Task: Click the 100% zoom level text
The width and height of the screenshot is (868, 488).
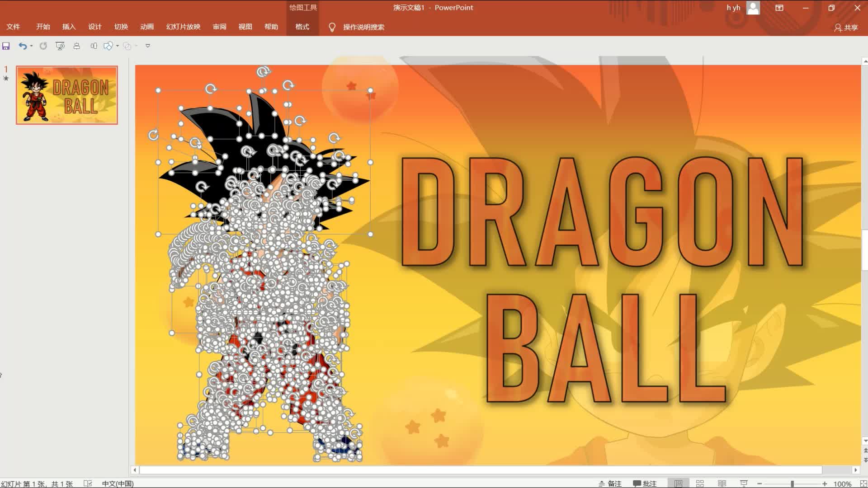Action: [x=842, y=483]
